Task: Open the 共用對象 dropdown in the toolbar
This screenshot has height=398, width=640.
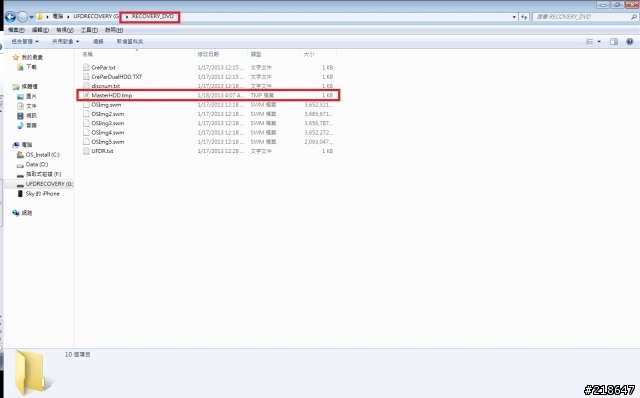Action: coord(65,42)
